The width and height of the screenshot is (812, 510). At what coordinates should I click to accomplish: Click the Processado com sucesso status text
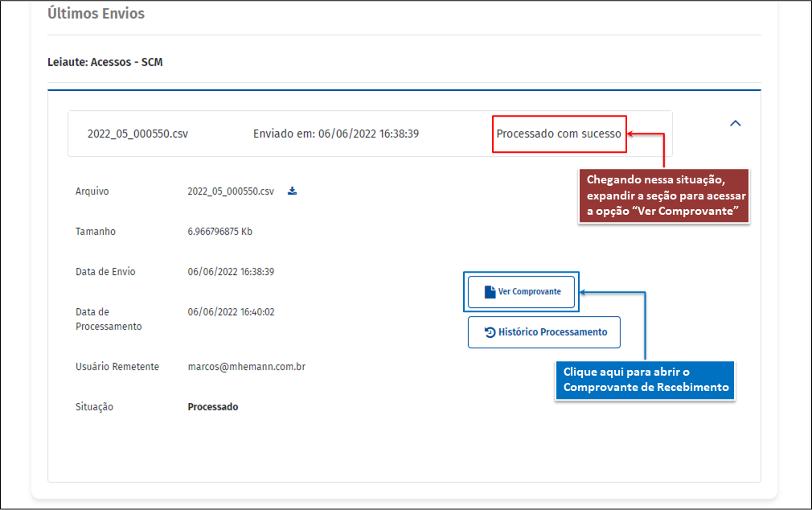pyautogui.click(x=559, y=134)
